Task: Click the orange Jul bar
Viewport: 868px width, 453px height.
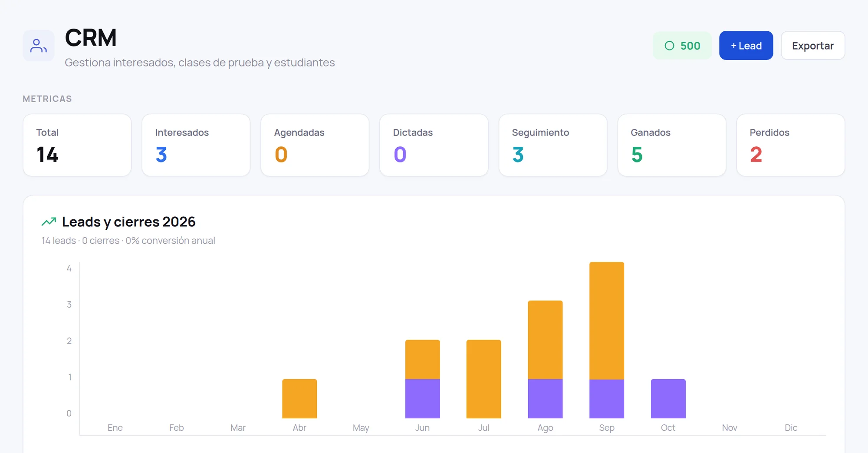Action: 483,379
